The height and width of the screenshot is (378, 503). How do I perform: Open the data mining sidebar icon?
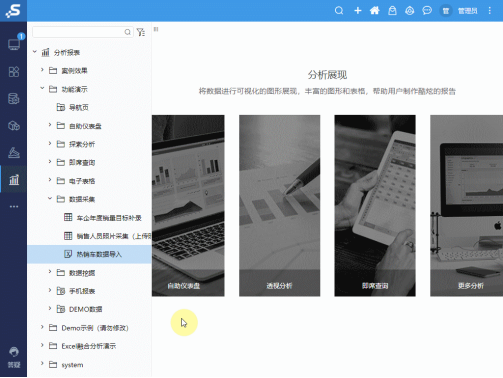pos(14,153)
